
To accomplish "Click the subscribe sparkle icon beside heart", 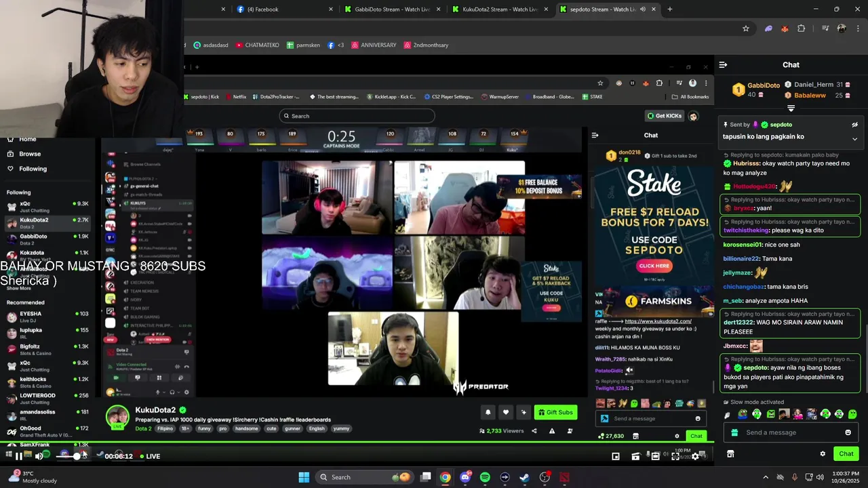I will pos(523,412).
